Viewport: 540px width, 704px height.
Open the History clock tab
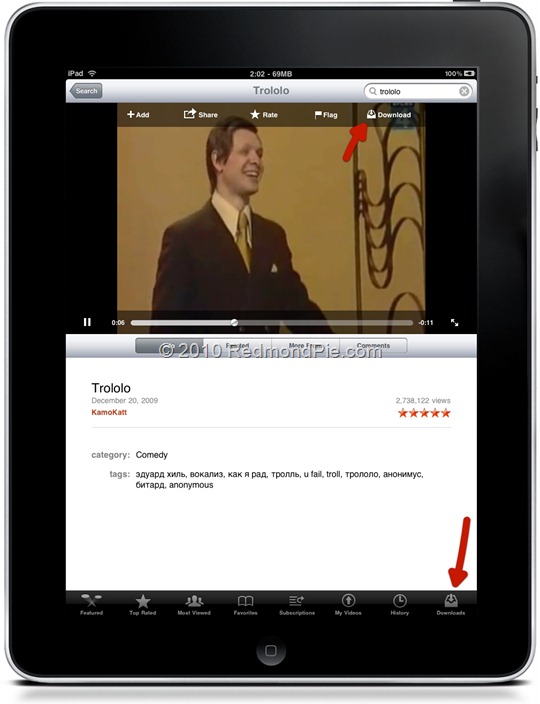coord(400,604)
